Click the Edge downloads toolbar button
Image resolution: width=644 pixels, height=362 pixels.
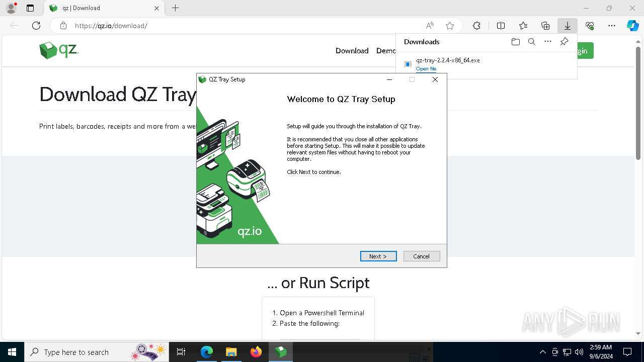[x=567, y=26]
